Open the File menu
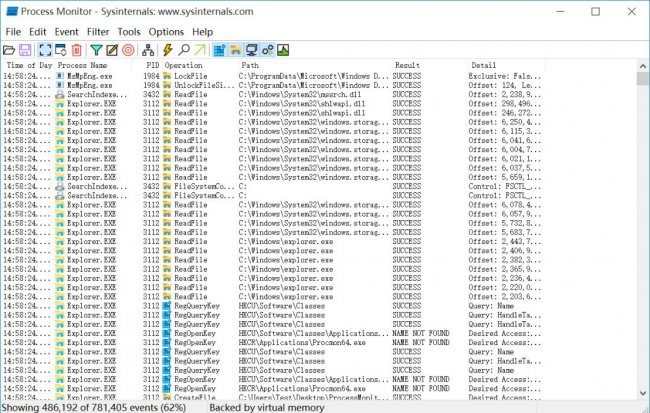Screen dimensions: 650x413 point(13,32)
